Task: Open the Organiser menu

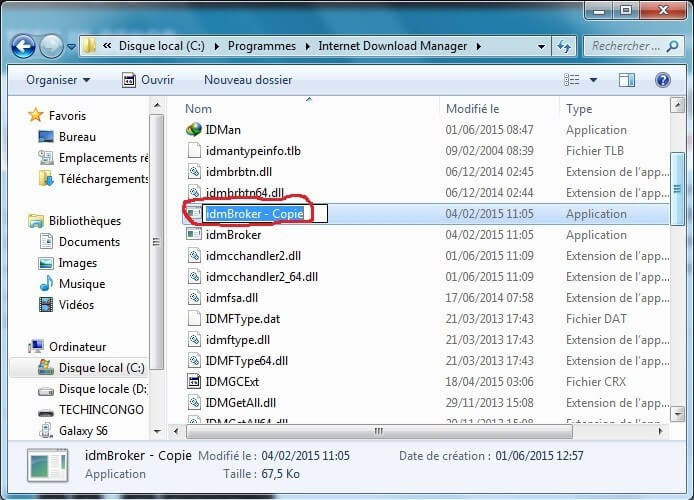Action: pyautogui.click(x=58, y=80)
